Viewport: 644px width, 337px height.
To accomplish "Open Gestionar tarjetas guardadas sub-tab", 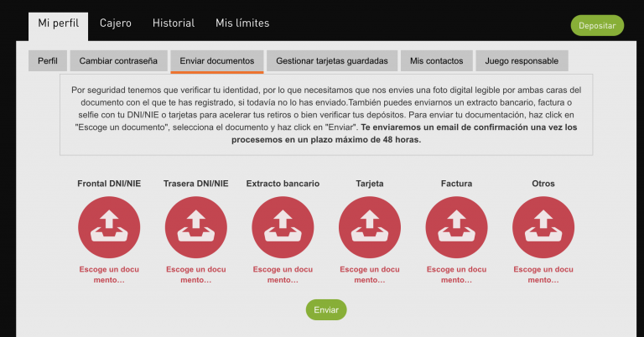I will click(331, 61).
